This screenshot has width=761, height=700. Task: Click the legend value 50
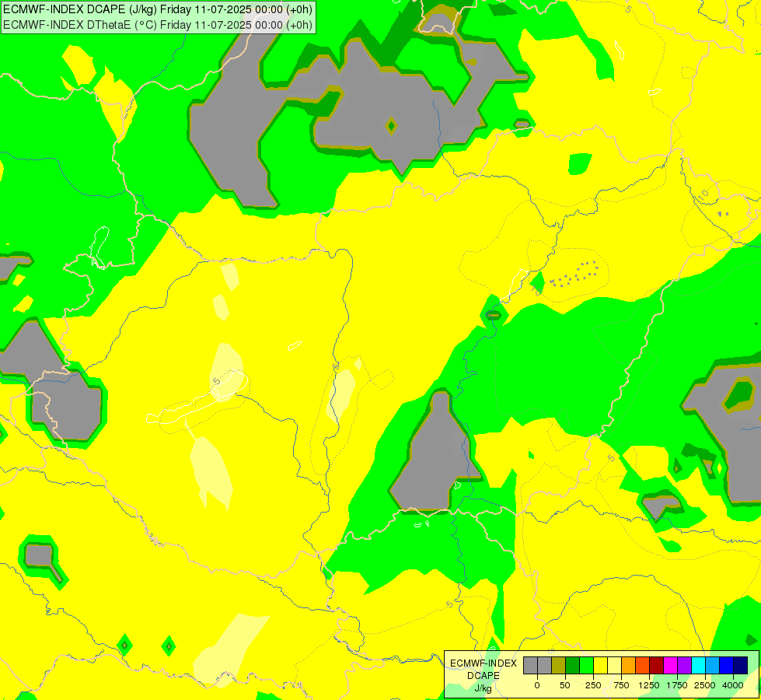click(565, 685)
